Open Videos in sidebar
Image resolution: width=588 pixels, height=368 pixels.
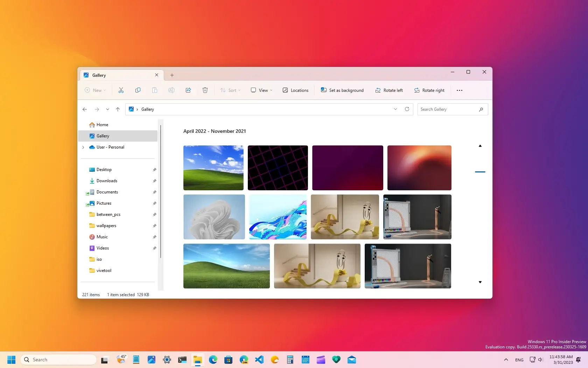(118, 248)
